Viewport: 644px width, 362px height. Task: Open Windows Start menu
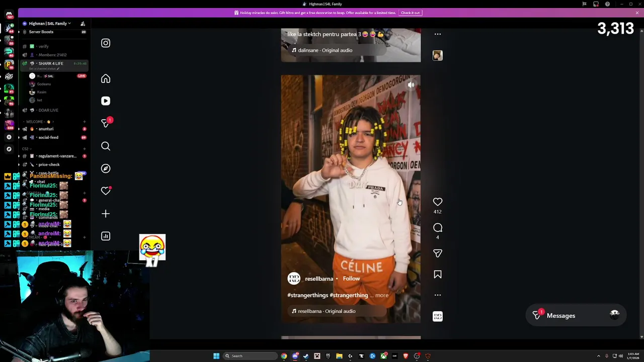coord(216,356)
